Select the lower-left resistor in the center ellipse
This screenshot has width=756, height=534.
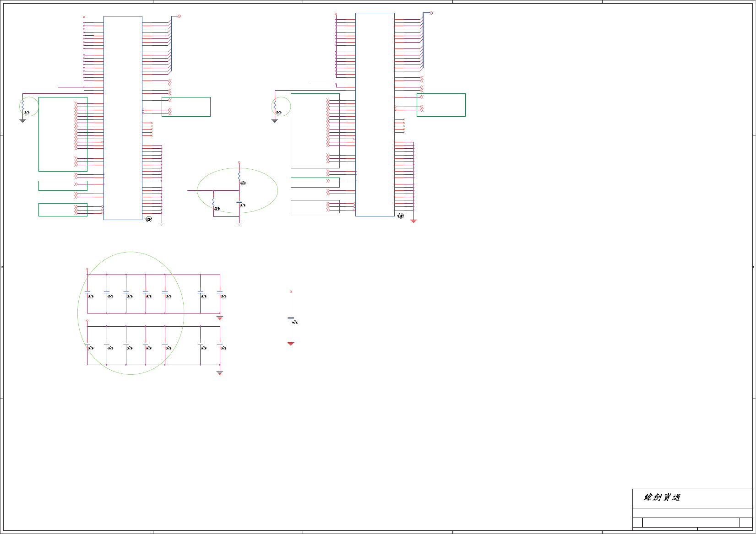pos(213,201)
